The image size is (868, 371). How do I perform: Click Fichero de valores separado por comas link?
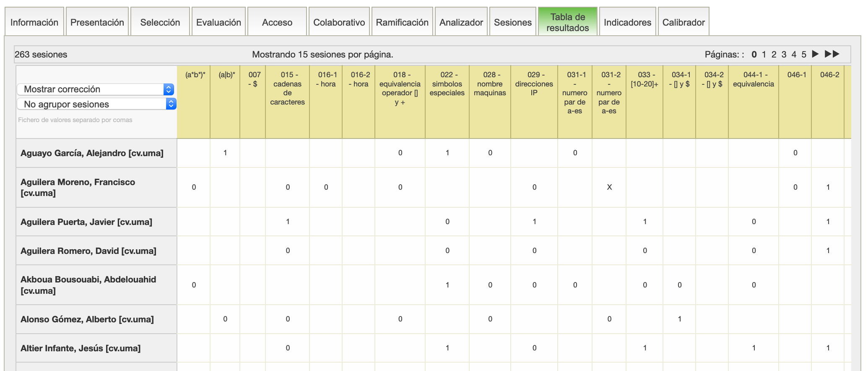(75, 120)
